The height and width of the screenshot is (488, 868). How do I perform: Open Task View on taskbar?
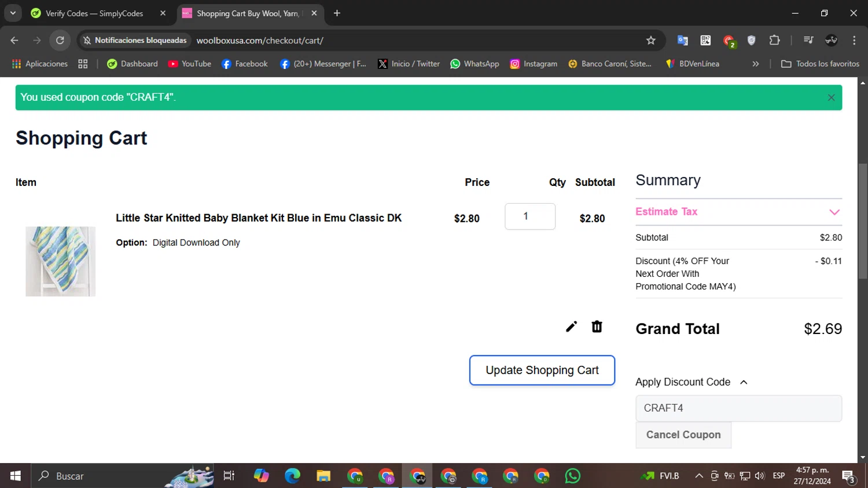tap(229, 476)
